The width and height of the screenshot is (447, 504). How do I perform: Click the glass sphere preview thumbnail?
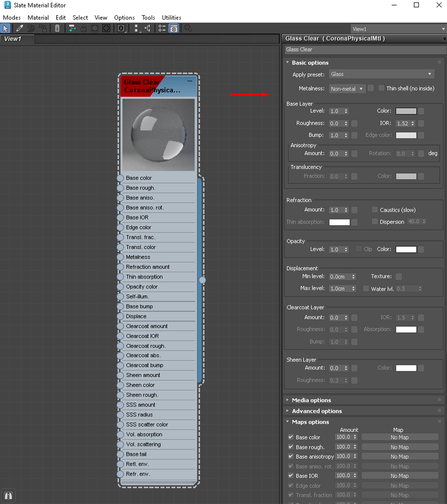[158, 135]
